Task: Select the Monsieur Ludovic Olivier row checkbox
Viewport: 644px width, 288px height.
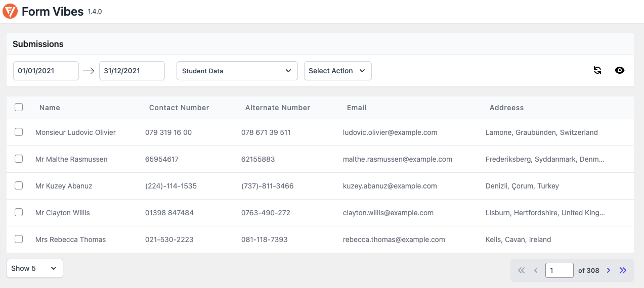Action: [19, 132]
